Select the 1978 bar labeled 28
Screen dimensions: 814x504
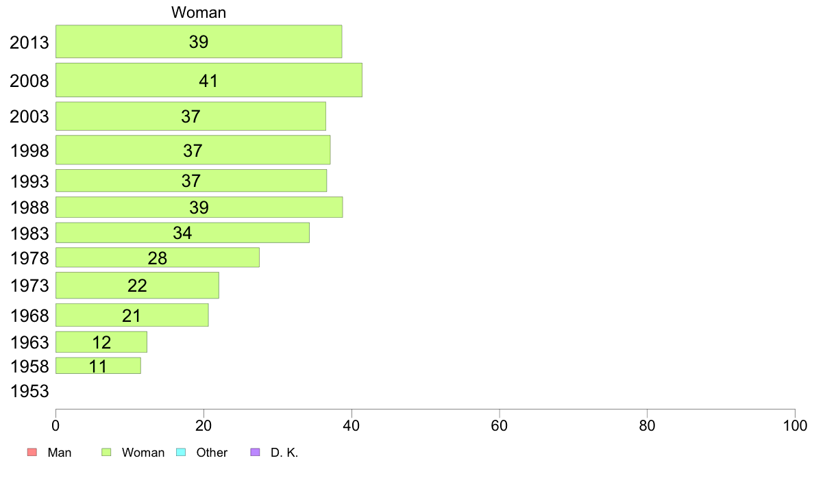tap(158, 257)
